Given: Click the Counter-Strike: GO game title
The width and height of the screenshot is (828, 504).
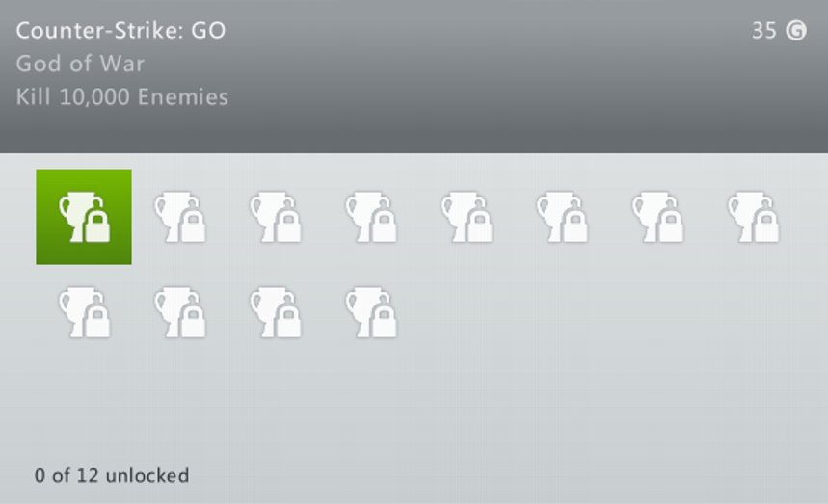Looking at the screenshot, I should pos(120,31).
